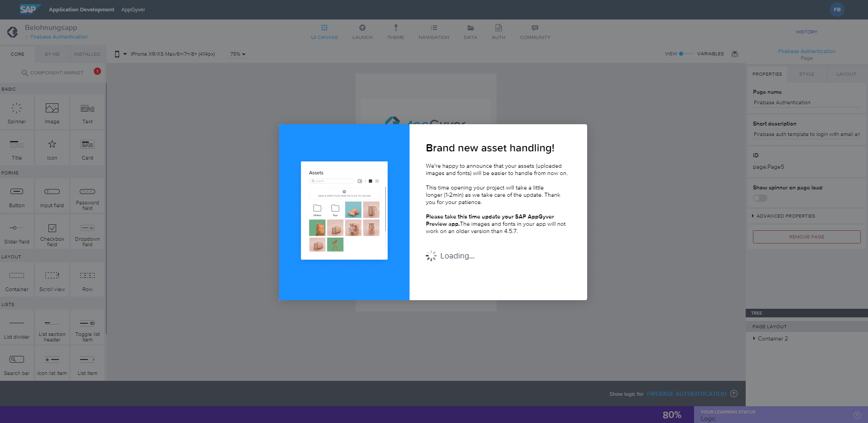Switch to the Style tab
This screenshot has width=868, height=423.
(x=806, y=74)
